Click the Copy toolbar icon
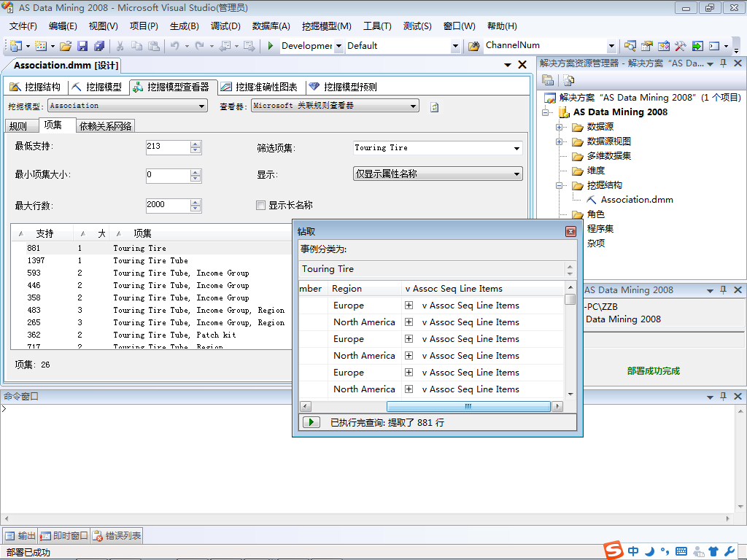The image size is (747, 560). (136, 46)
